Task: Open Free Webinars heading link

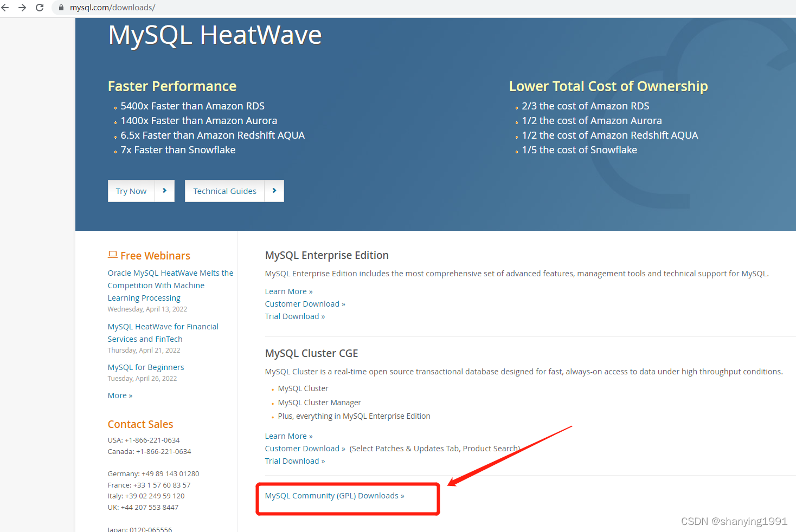Action: pos(155,256)
